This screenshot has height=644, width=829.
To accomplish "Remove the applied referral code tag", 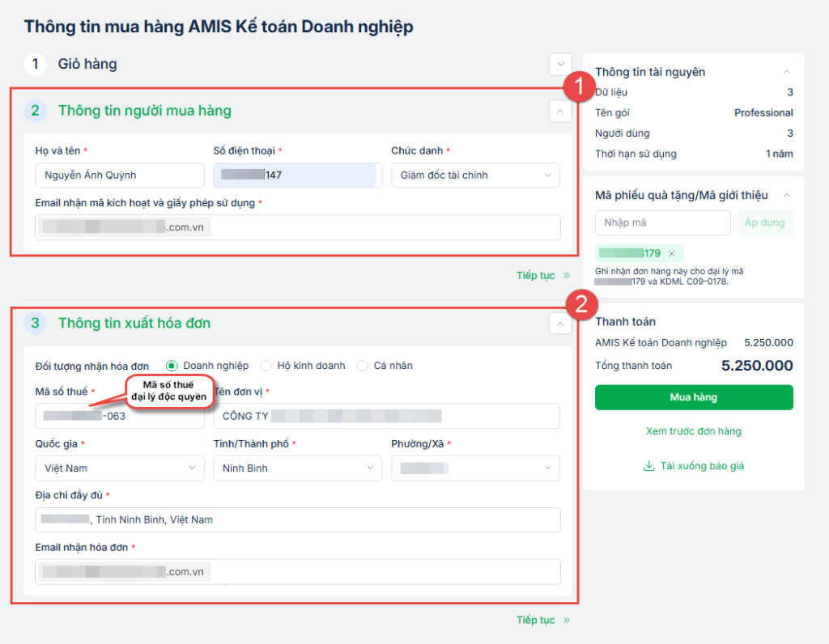I will click(x=671, y=253).
